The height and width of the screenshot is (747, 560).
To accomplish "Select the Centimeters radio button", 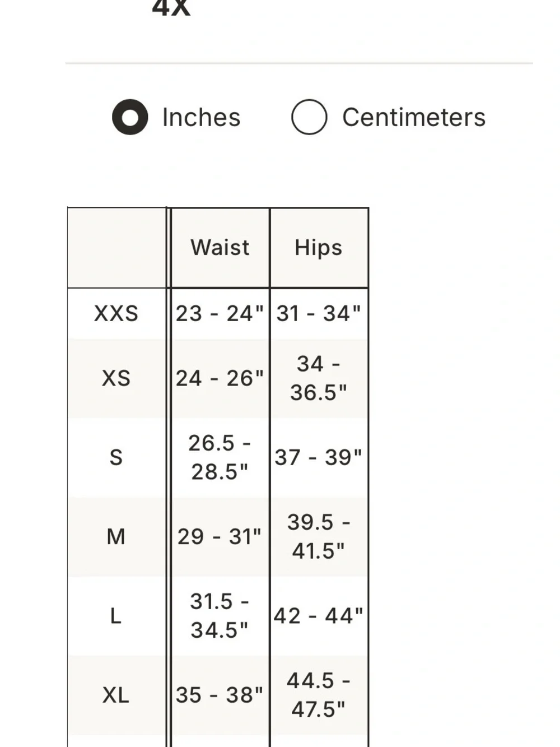I will coord(309,117).
